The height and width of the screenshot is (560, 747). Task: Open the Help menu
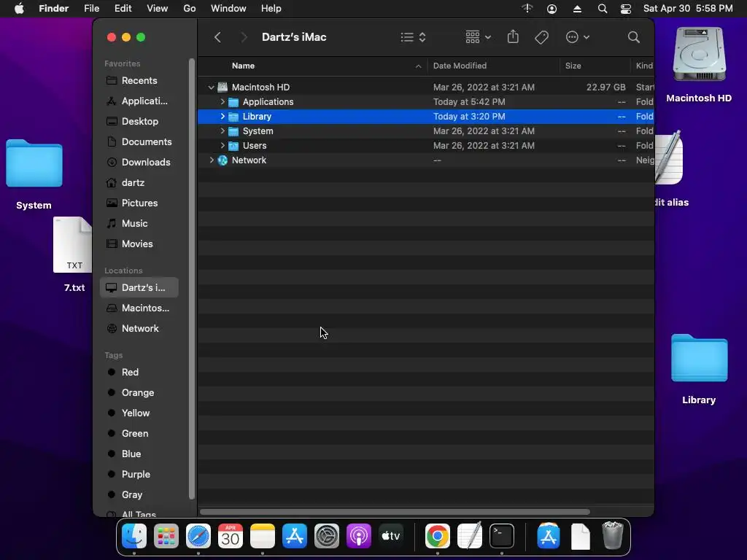tap(271, 9)
